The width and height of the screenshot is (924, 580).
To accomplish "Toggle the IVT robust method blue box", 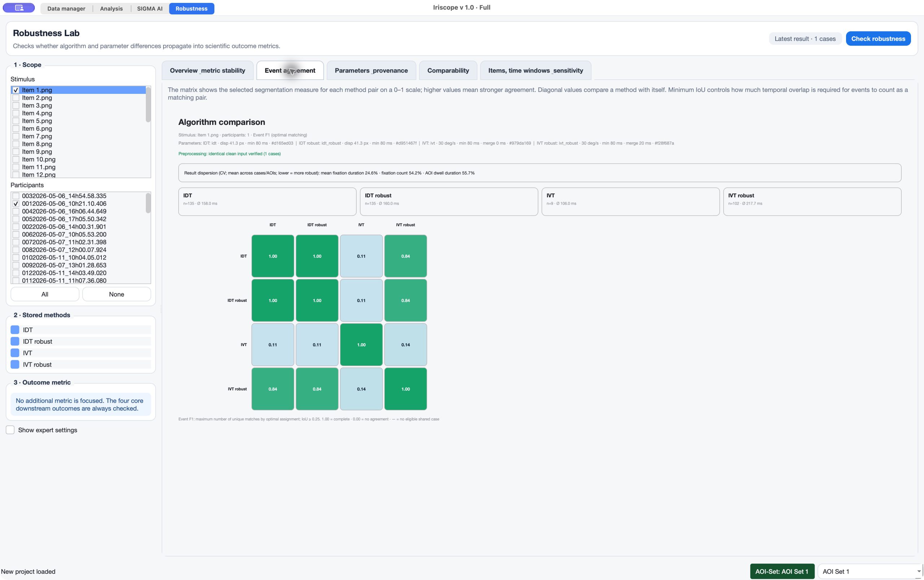I will 15,365.
